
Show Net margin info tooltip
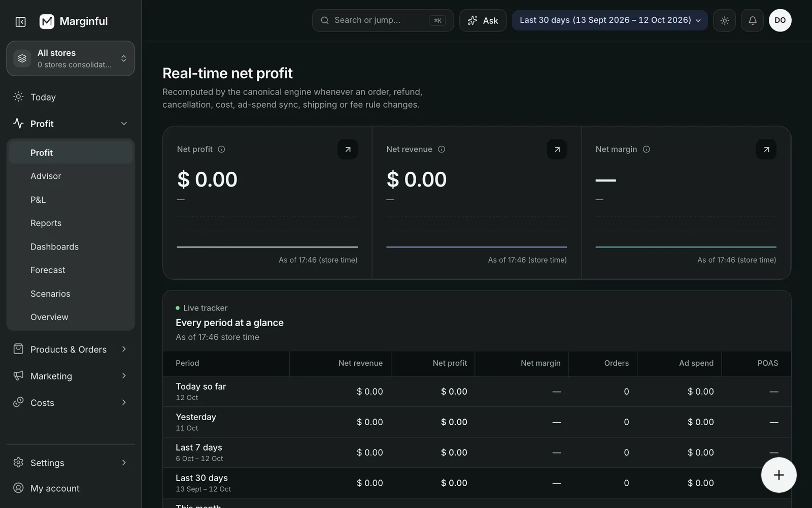[647, 149]
